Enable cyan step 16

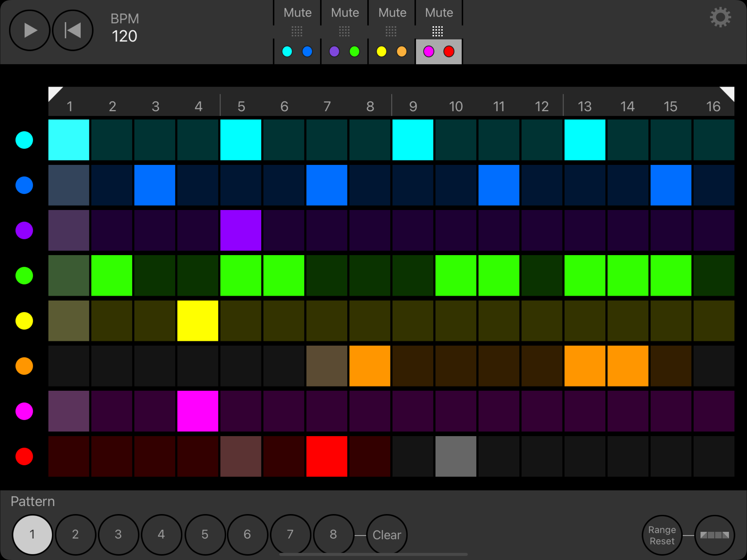(714, 140)
